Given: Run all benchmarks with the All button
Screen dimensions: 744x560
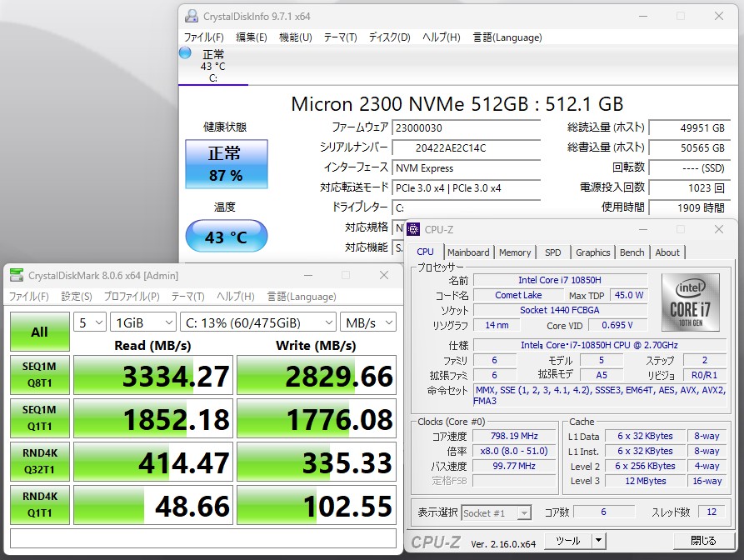Looking at the screenshot, I should click(39, 332).
